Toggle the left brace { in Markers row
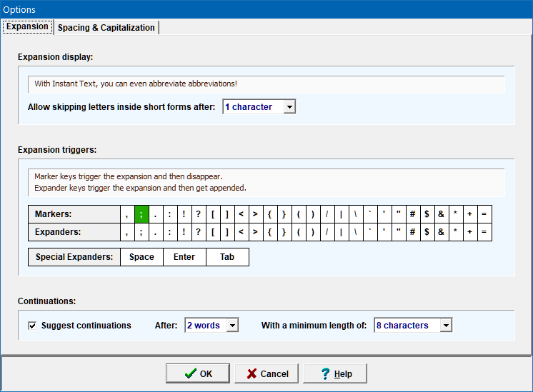533x392 pixels. tap(270, 214)
